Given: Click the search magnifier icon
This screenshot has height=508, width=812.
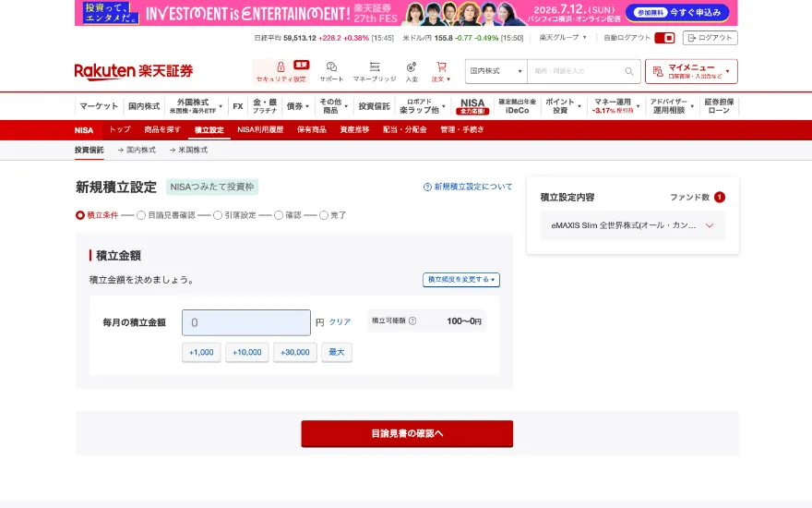Looking at the screenshot, I should pos(628,71).
